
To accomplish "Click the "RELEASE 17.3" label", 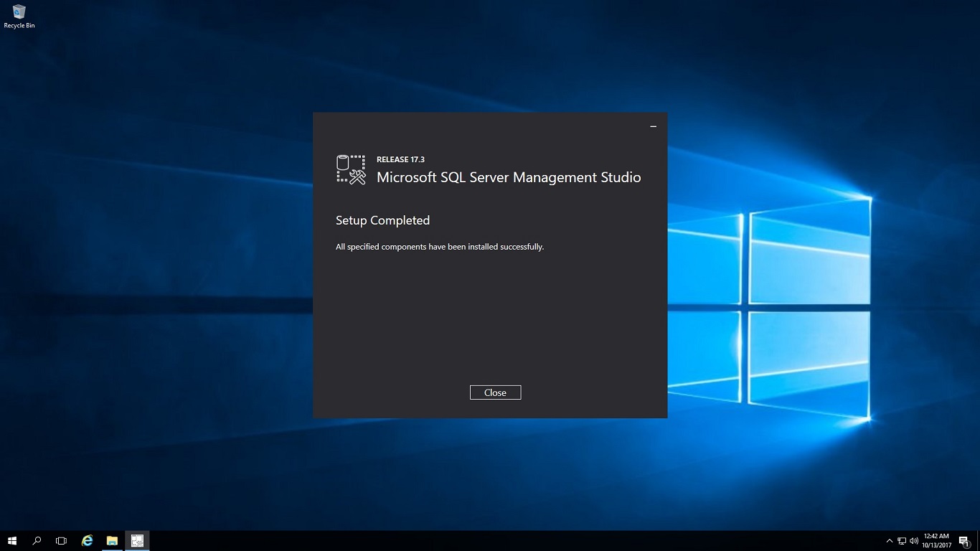I will [x=400, y=159].
